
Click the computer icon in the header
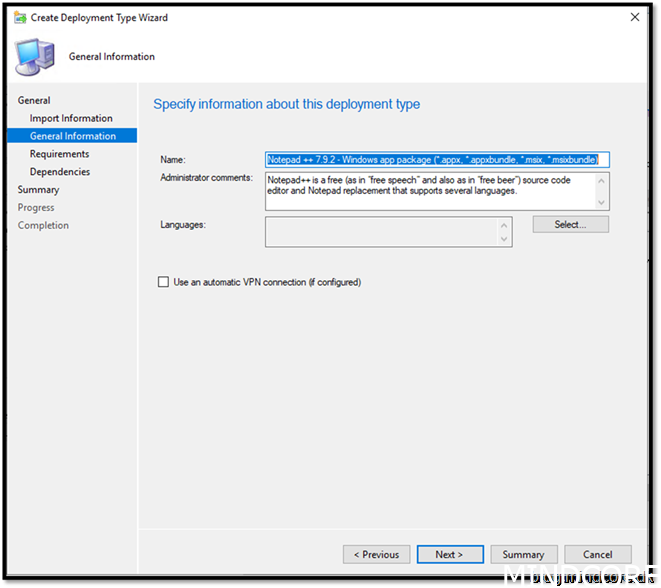pos(35,56)
